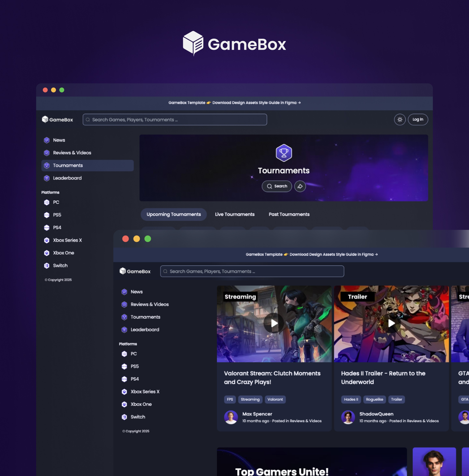Pick Xbox One icon in front window
This screenshot has height=476, width=469.
pyautogui.click(x=124, y=404)
